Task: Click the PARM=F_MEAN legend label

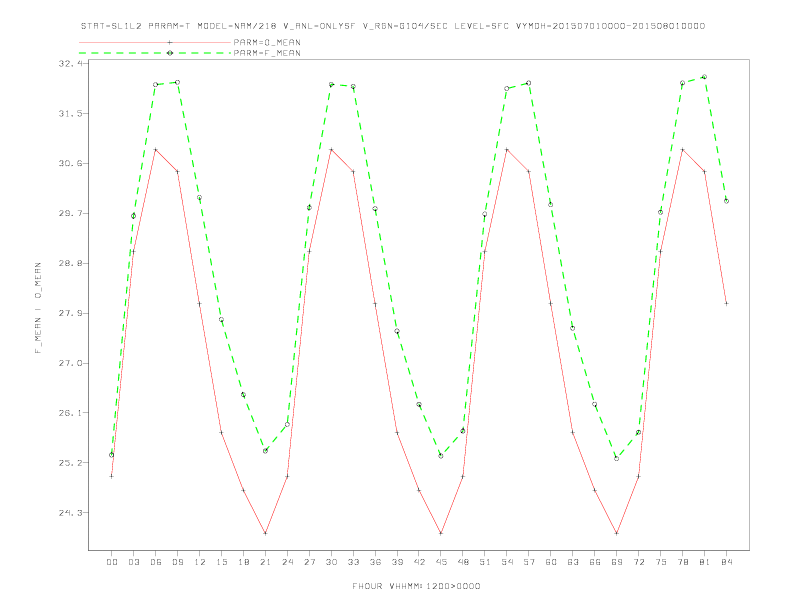Action: click(x=267, y=53)
